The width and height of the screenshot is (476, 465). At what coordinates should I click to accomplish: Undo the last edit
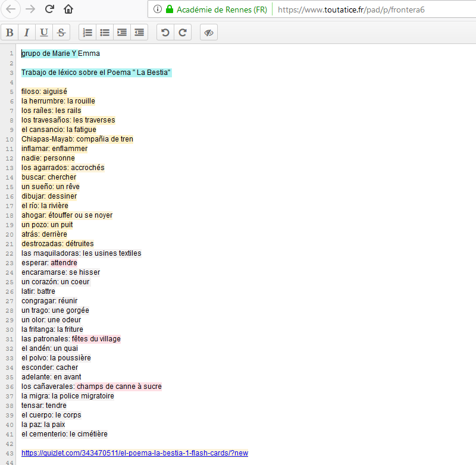coord(165,33)
